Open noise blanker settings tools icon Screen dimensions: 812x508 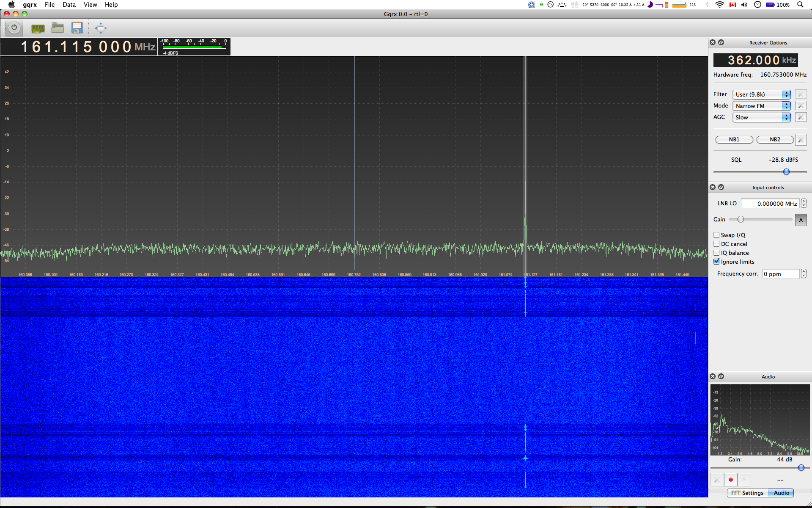tap(801, 140)
